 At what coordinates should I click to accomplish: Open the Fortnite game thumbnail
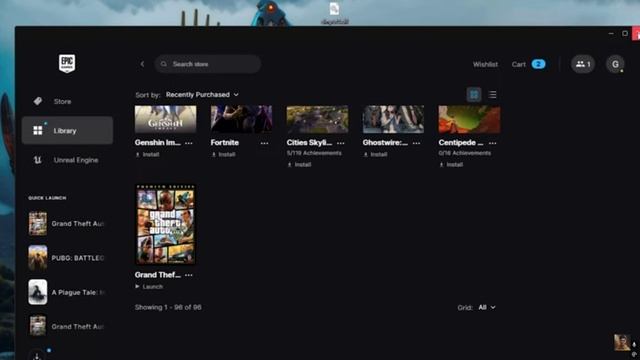[x=241, y=119]
